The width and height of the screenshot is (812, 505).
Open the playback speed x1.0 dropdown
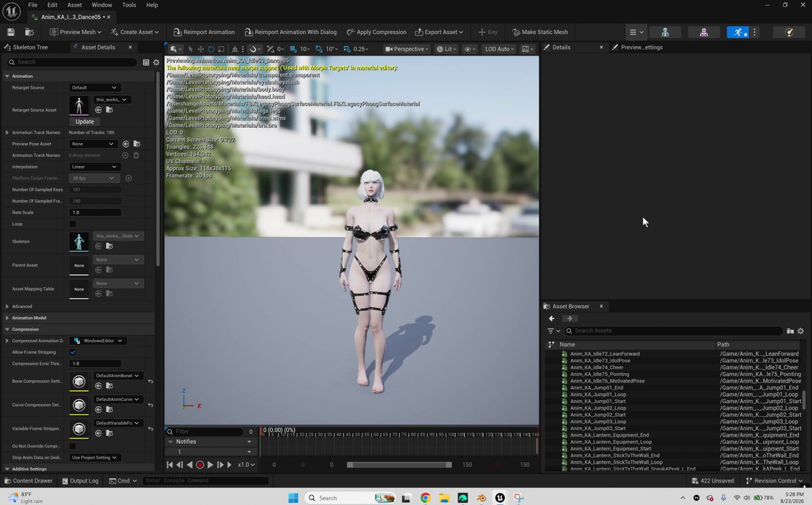(247, 465)
